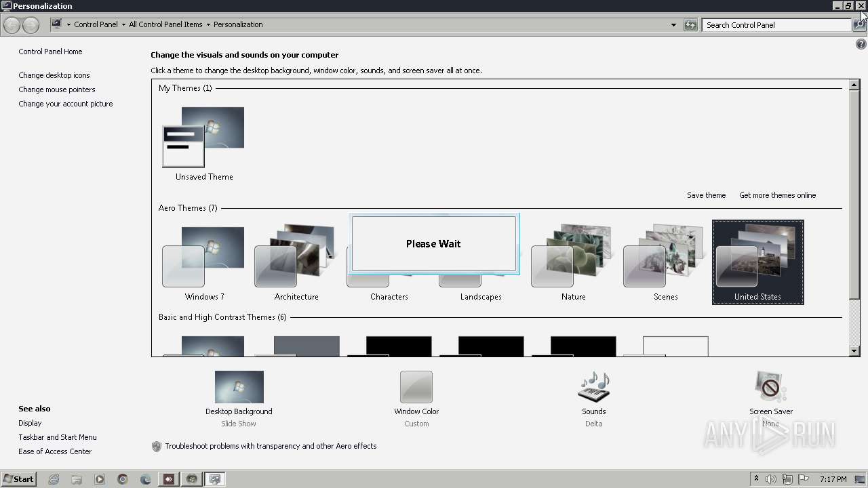The height and width of the screenshot is (488, 868).
Task: Click the network tray icon
Action: (x=787, y=479)
